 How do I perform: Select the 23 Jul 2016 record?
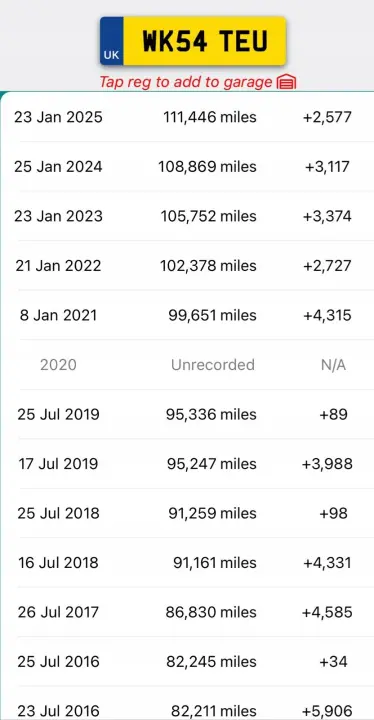[x=187, y=704]
